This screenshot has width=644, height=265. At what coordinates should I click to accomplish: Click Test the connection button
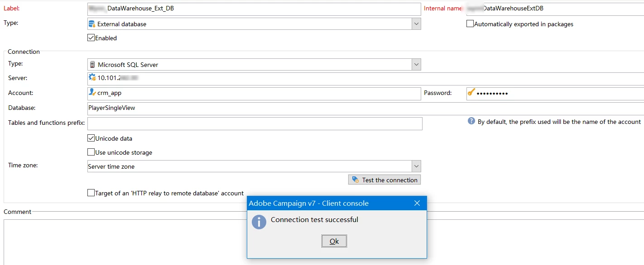pyautogui.click(x=384, y=180)
